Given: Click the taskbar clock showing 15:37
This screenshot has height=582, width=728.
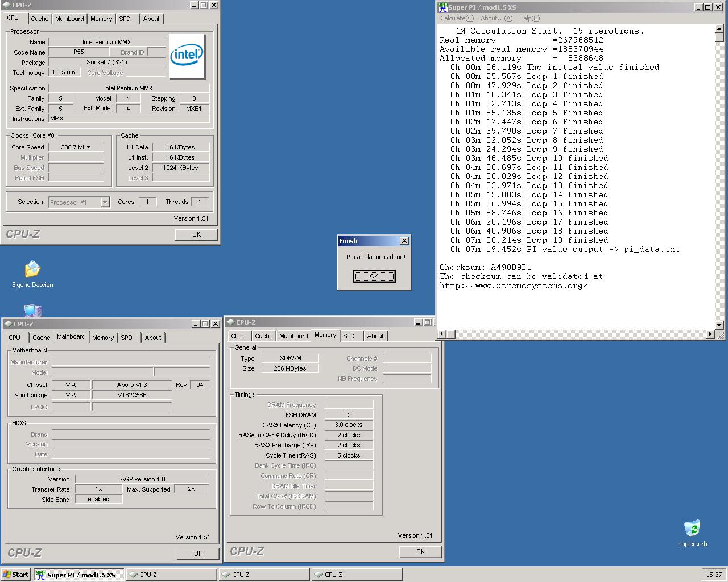Looking at the screenshot, I should (x=714, y=575).
